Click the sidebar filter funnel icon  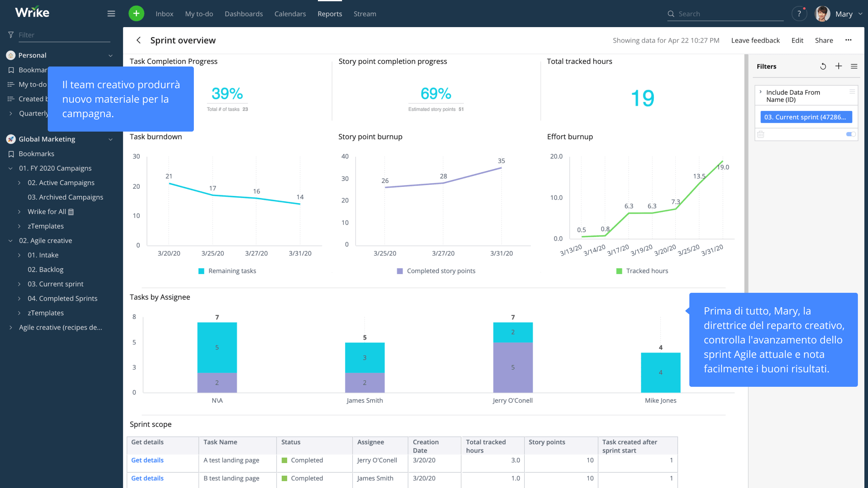pyautogui.click(x=11, y=35)
